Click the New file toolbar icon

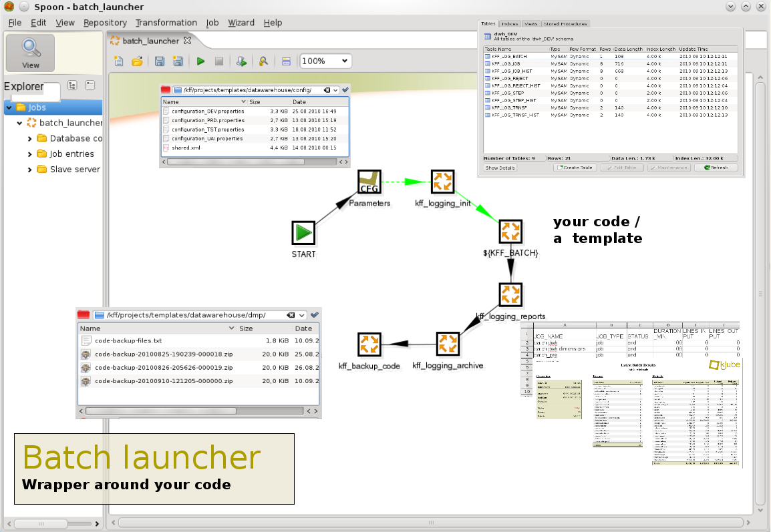click(118, 61)
